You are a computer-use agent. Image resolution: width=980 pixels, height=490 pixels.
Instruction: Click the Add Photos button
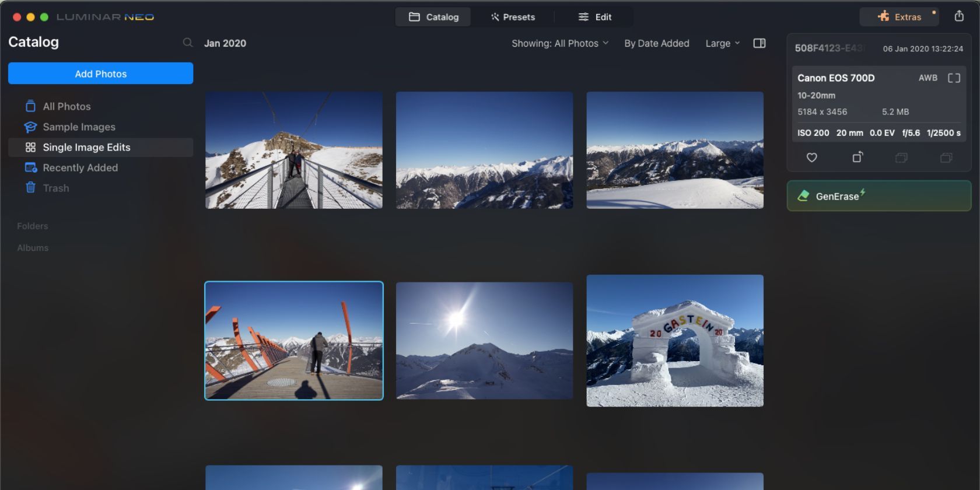tap(100, 73)
